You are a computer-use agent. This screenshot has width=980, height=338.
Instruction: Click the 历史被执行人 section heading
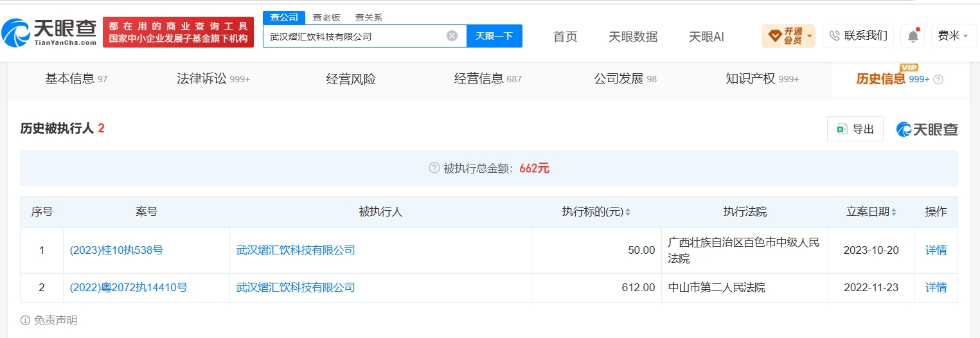point(62,129)
